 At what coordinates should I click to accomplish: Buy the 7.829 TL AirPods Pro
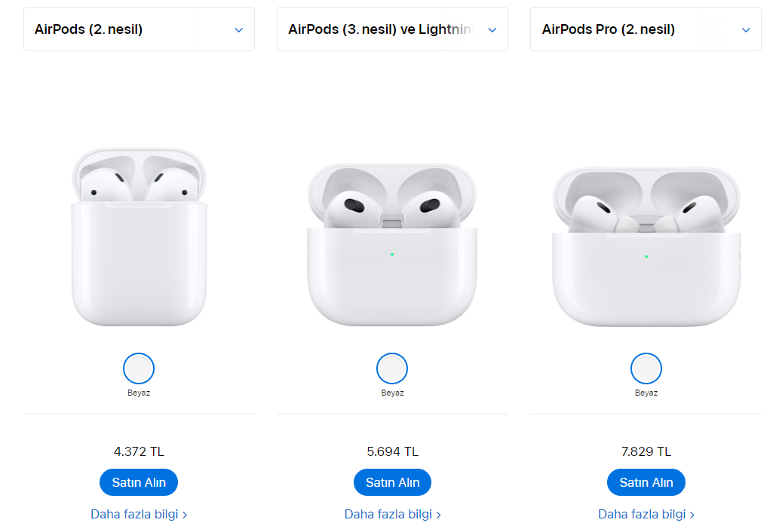coord(646,482)
